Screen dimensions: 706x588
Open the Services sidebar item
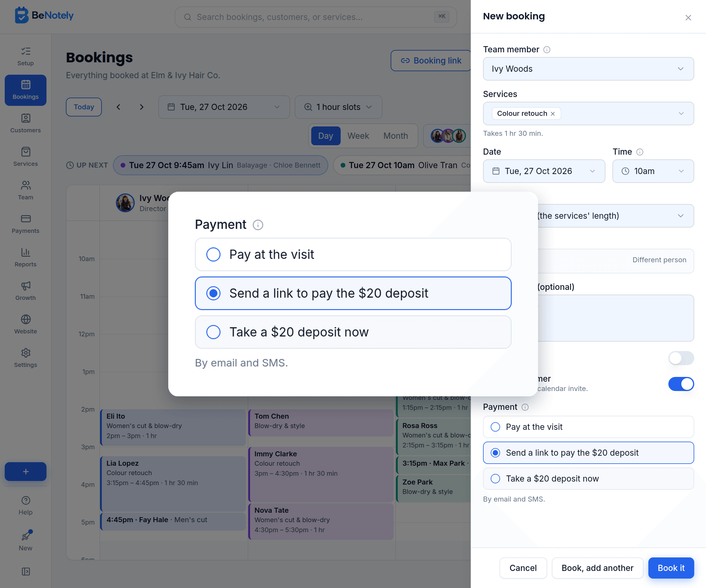click(x=26, y=157)
